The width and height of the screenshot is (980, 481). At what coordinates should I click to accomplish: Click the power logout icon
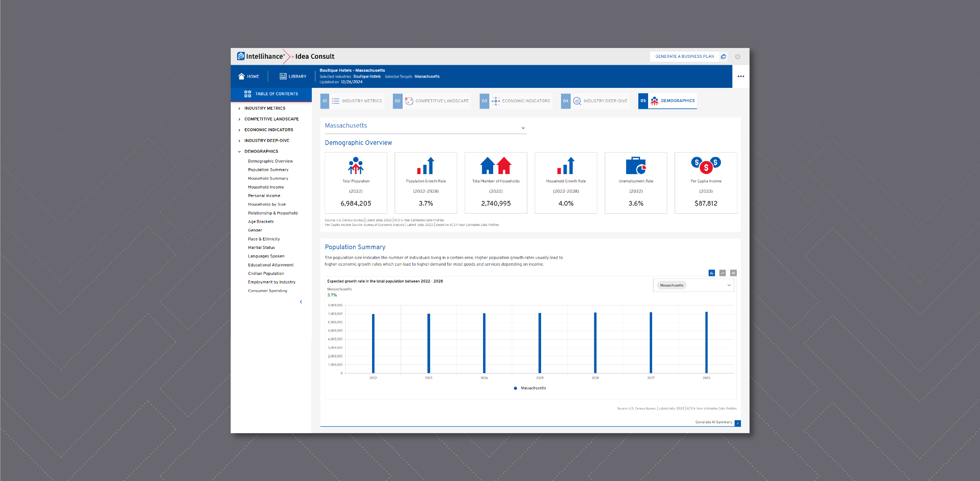point(738,57)
